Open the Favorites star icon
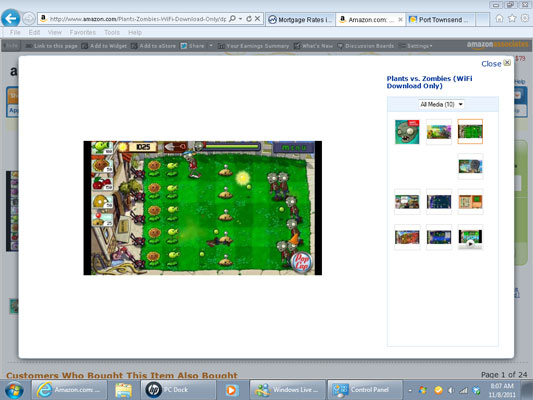This screenshot has height=400, width=533. click(x=512, y=18)
